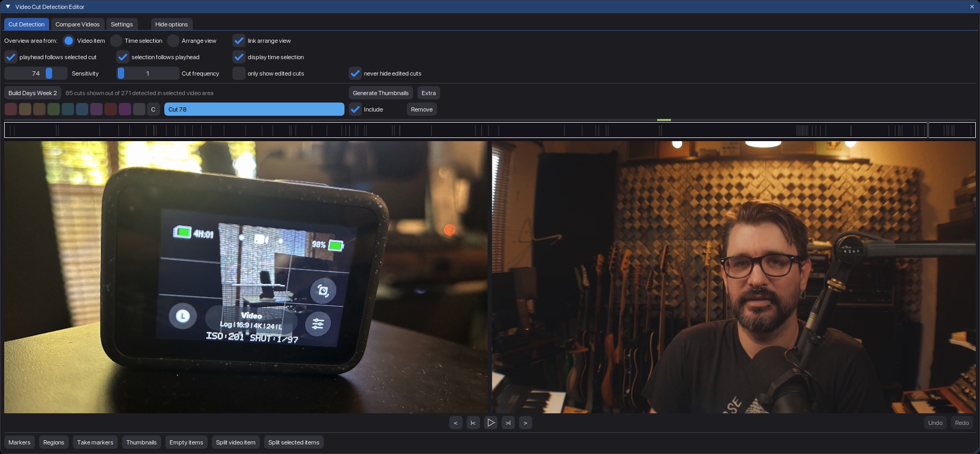Screen dimensions: 980x454
Task: Jump to previous cut with |< button
Action: point(473,423)
